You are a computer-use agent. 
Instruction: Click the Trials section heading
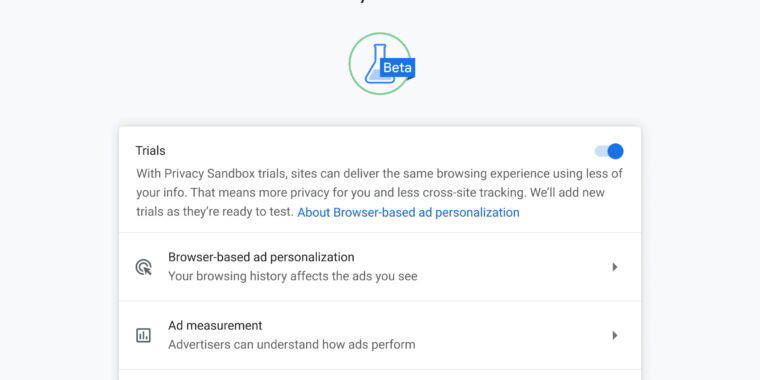[x=150, y=151]
